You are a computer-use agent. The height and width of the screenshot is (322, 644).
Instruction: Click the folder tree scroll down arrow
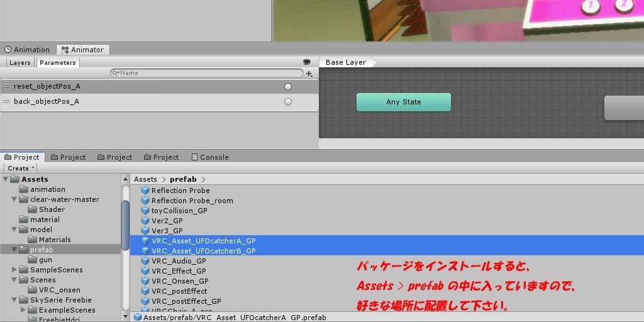click(x=125, y=317)
